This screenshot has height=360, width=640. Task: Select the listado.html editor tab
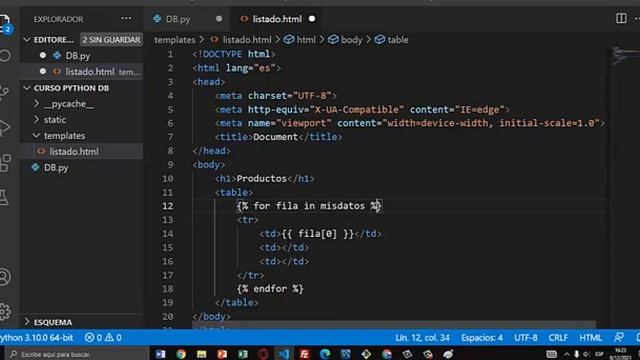click(x=277, y=19)
